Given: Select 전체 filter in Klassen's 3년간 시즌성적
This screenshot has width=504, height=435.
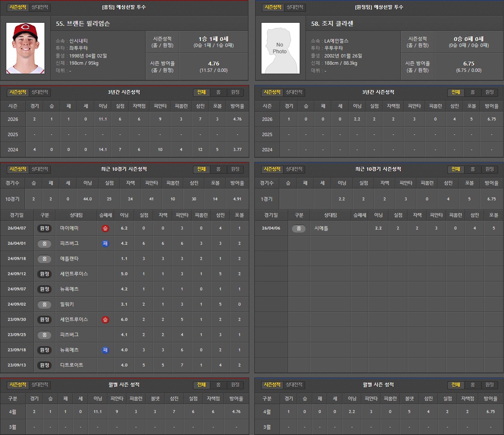Looking at the screenshot, I should (456, 92).
